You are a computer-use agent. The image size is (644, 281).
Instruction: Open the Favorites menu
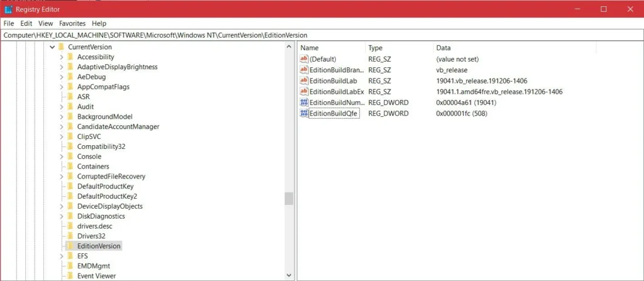(x=72, y=23)
